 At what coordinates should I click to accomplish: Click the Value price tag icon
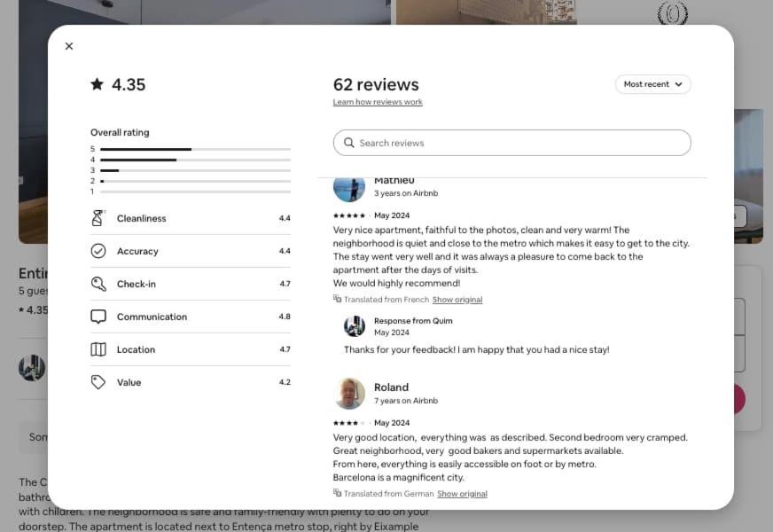pos(98,382)
